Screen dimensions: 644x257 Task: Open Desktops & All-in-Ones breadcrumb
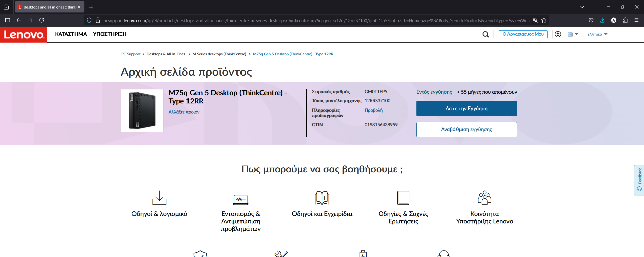(x=166, y=54)
